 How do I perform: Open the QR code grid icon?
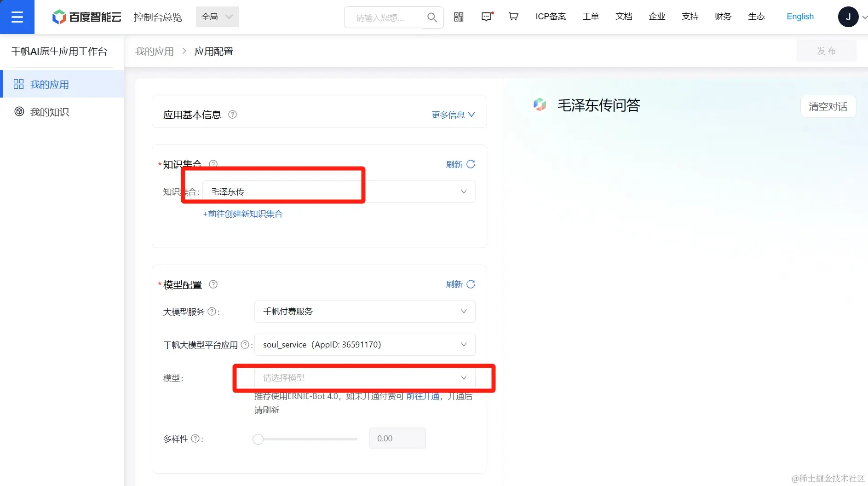(x=459, y=17)
